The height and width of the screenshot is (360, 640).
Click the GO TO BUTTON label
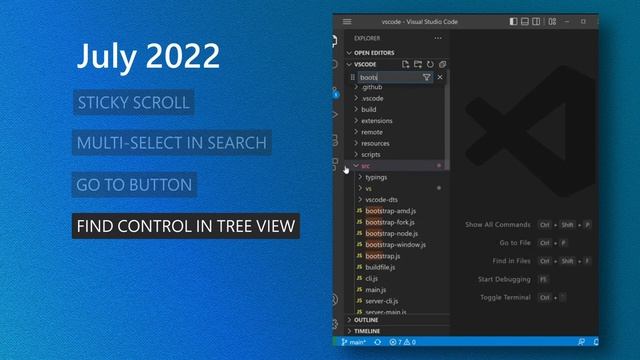134,185
